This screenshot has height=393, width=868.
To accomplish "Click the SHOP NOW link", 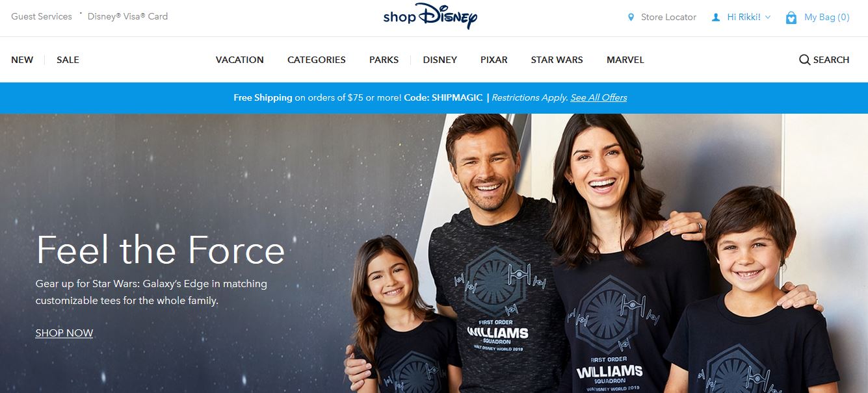I will [64, 333].
